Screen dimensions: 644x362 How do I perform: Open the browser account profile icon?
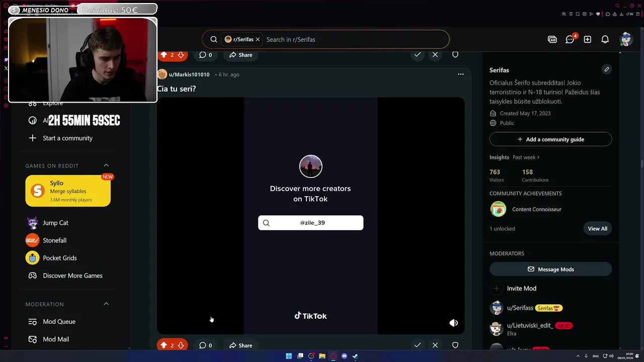click(x=615, y=14)
